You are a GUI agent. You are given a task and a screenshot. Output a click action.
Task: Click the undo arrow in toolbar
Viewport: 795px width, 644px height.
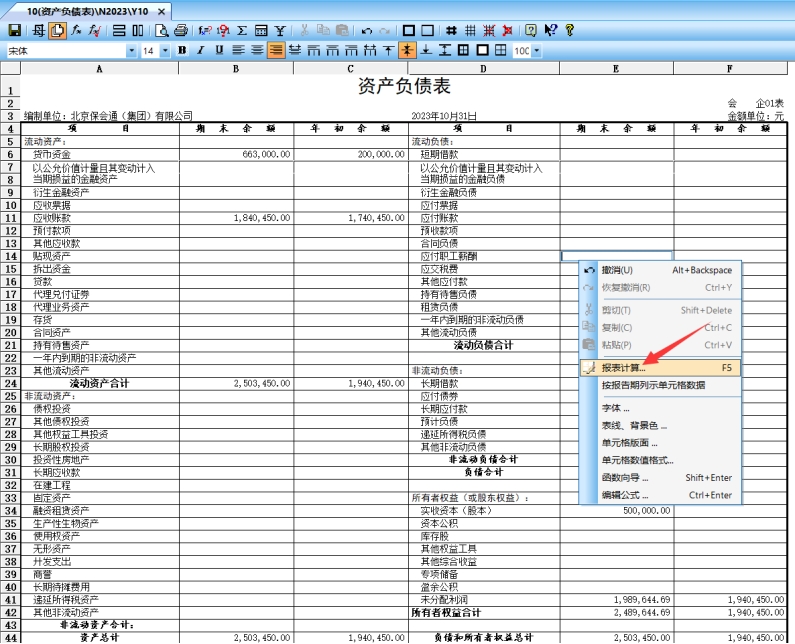[367, 31]
